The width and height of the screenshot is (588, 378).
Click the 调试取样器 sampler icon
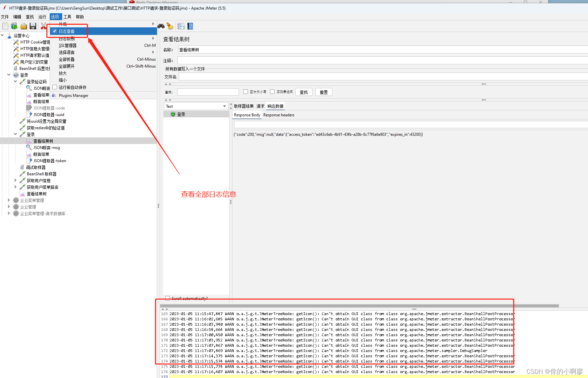click(x=22, y=167)
